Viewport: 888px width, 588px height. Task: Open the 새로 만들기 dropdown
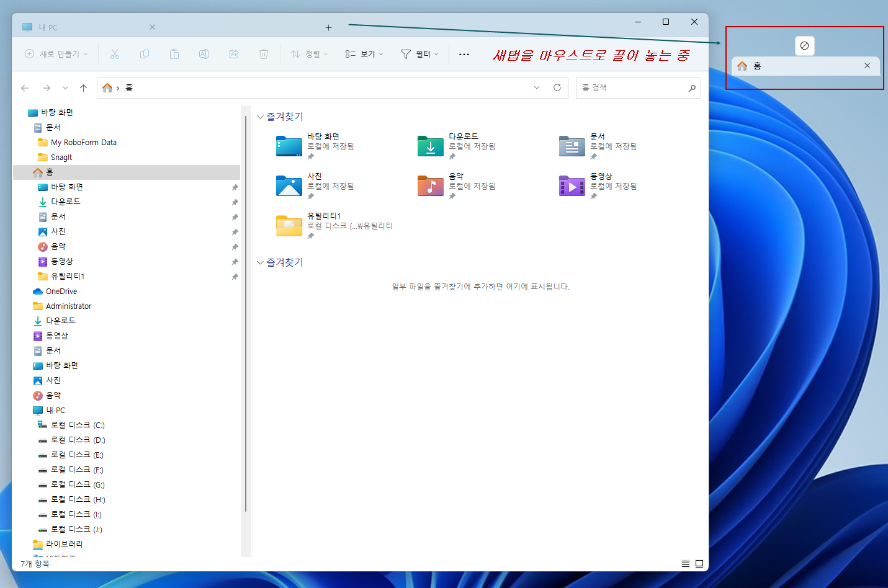coord(56,54)
